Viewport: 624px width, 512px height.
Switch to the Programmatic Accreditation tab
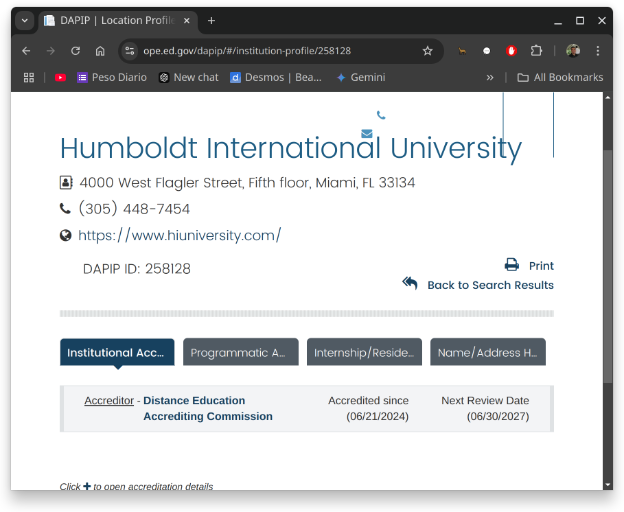(x=241, y=352)
